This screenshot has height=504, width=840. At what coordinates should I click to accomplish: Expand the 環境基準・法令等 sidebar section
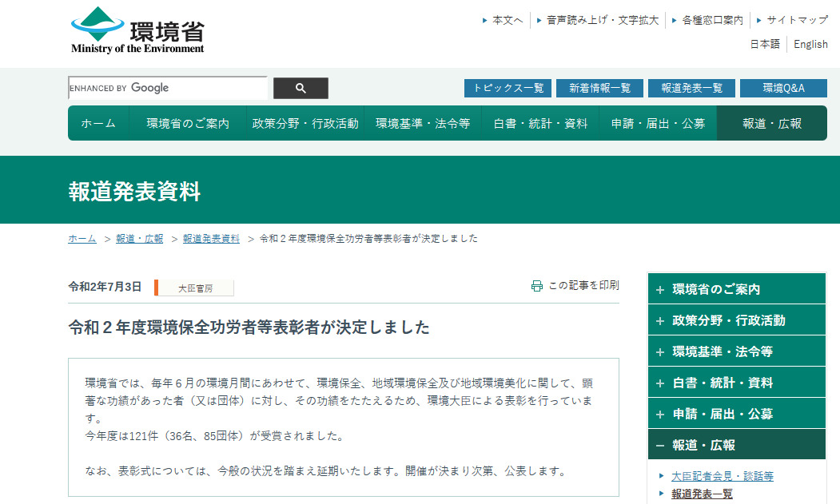[x=735, y=351]
